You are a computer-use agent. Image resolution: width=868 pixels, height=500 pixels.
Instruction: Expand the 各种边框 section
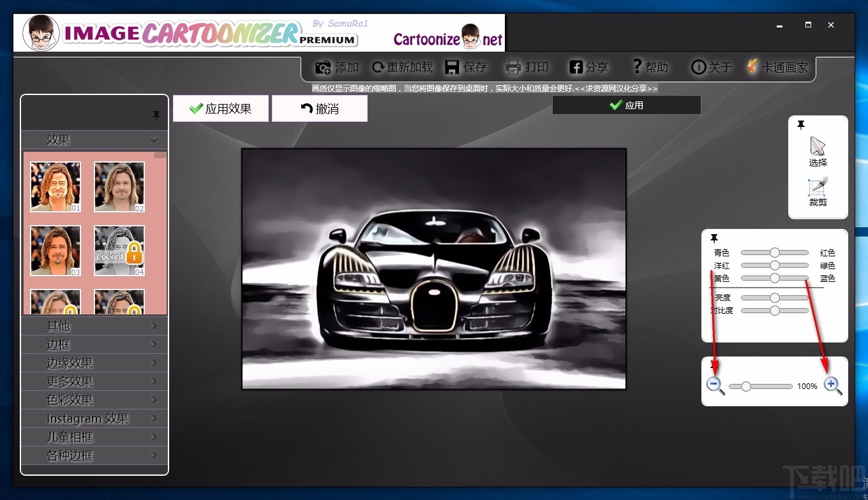point(94,455)
